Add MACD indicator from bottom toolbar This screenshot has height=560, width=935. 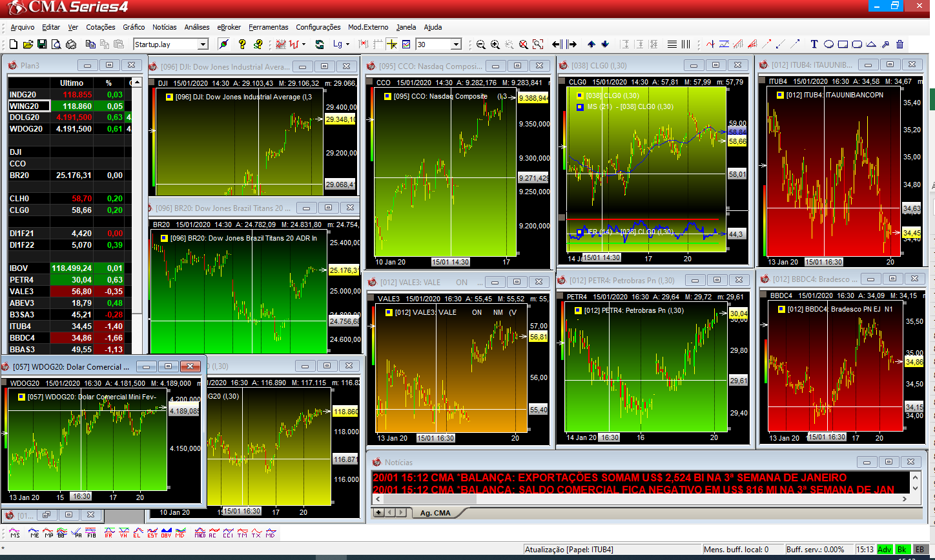(200, 534)
